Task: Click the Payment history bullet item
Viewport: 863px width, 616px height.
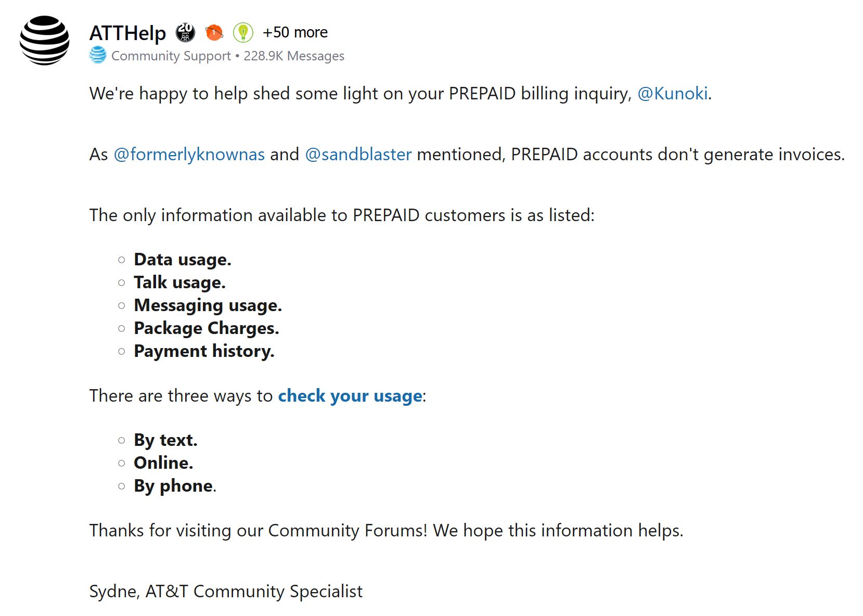Action: pos(204,351)
